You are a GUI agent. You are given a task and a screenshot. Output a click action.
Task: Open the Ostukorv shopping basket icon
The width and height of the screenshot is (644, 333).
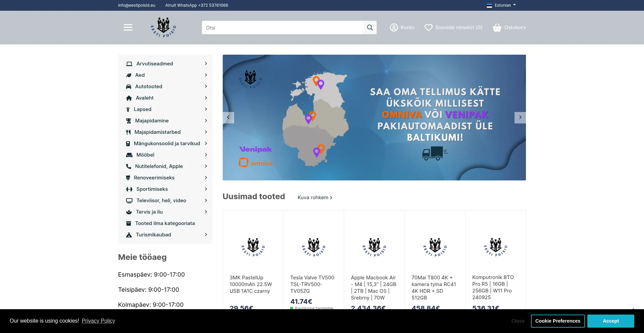(497, 27)
